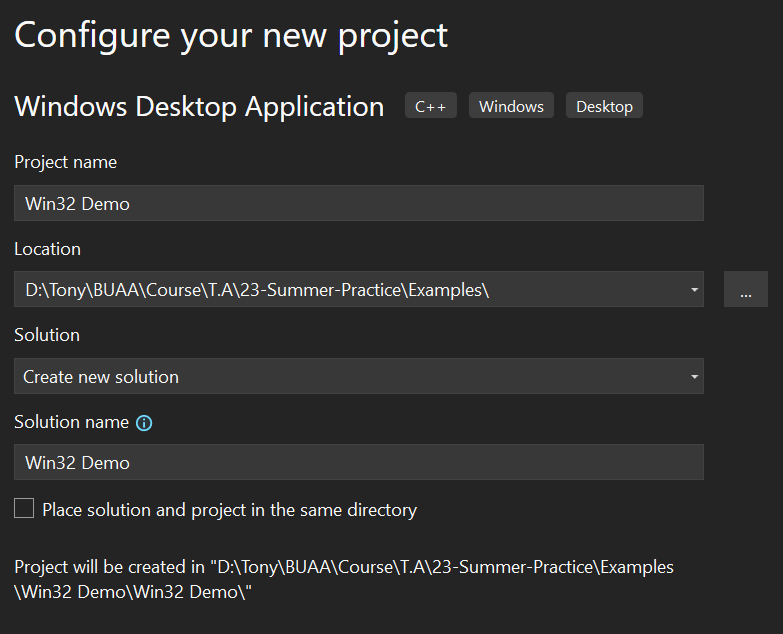Click the "Configure your new project" title

tap(231, 36)
